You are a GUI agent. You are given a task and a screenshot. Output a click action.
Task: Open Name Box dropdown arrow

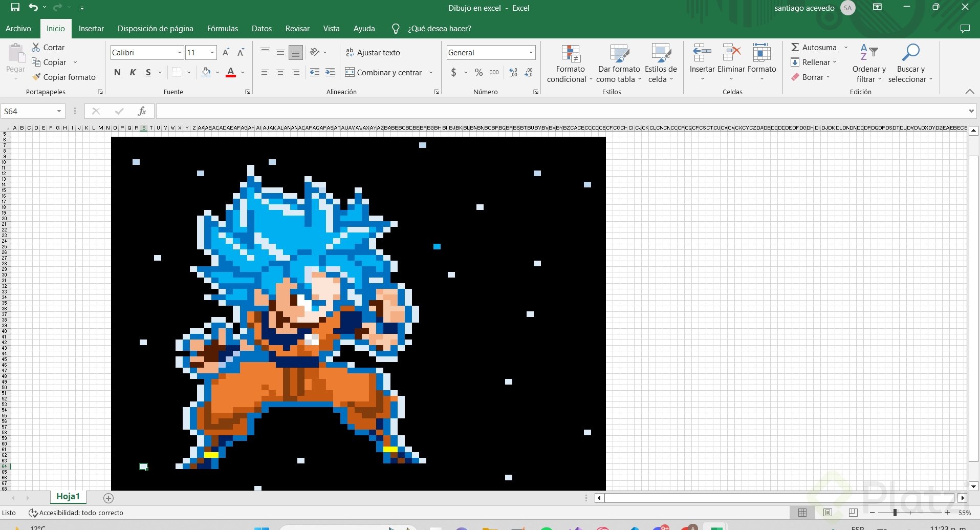(x=59, y=111)
